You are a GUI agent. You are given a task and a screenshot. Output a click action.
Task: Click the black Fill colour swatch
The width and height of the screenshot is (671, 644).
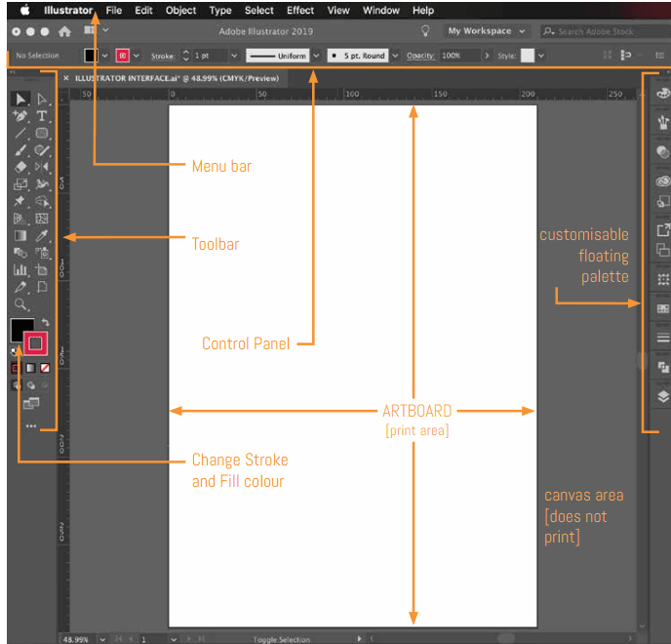[x=20, y=330]
